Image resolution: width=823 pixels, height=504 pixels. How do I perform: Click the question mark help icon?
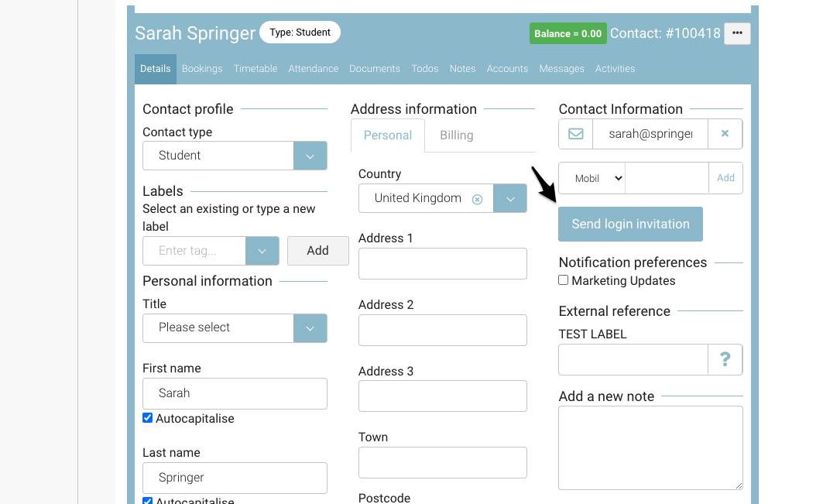(725, 360)
